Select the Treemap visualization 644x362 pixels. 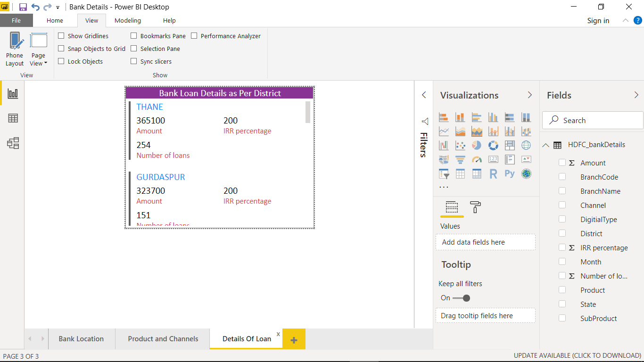[510, 145]
